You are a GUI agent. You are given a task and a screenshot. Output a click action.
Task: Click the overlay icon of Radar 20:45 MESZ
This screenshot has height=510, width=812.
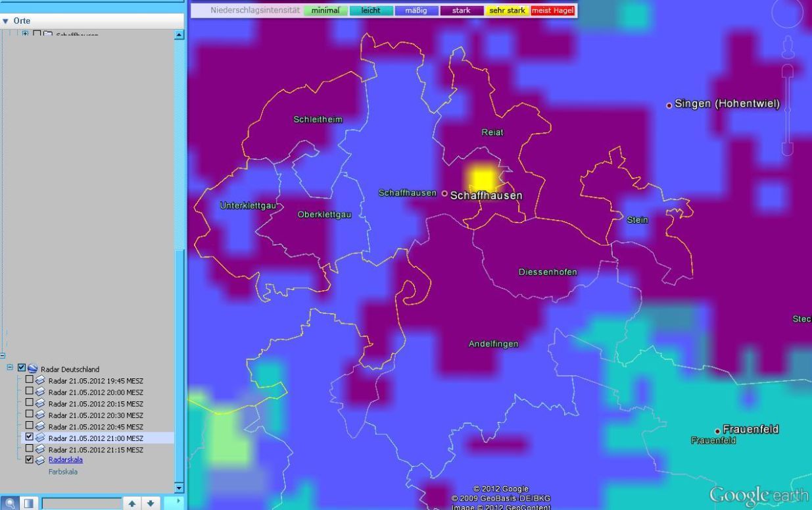(41, 426)
